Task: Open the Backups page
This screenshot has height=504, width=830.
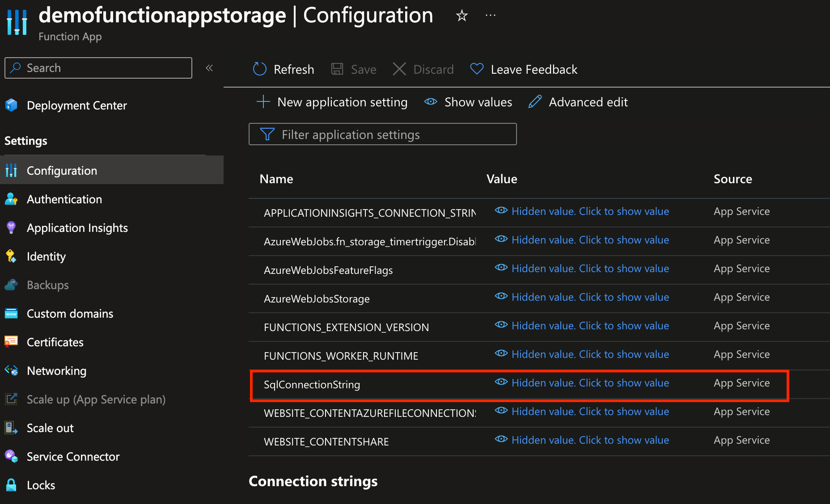Action: pyautogui.click(x=48, y=285)
